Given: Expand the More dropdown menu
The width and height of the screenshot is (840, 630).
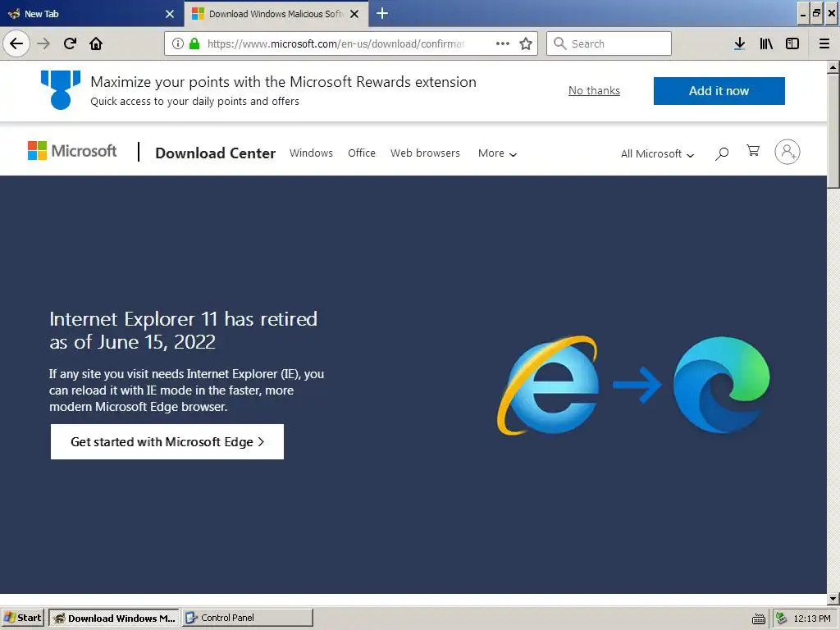Looking at the screenshot, I should pyautogui.click(x=497, y=153).
